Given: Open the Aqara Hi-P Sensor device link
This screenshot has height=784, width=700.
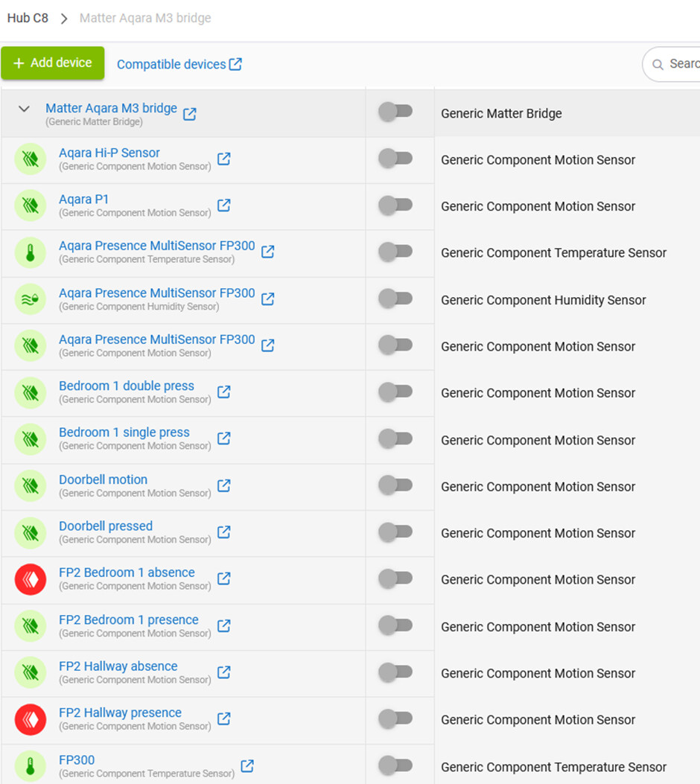Looking at the screenshot, I should click(109, 153).
